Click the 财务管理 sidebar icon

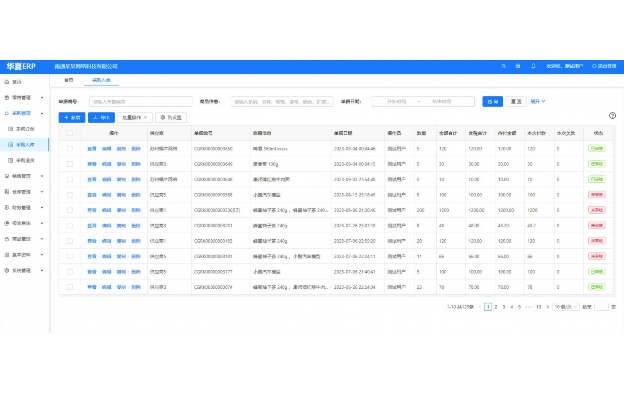click(7, 207)
